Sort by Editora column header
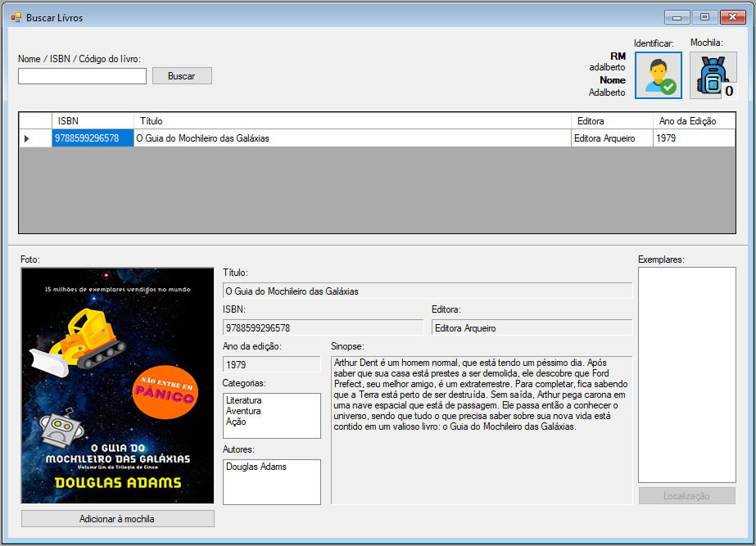 click(x=613, y=121)
